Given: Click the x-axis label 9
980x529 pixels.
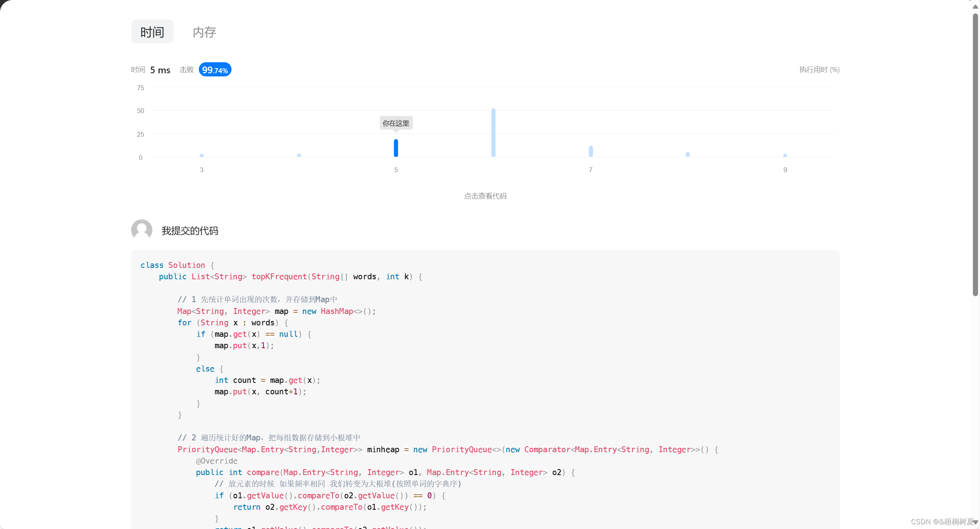Looking at the screenshot, I should (785, 170).
